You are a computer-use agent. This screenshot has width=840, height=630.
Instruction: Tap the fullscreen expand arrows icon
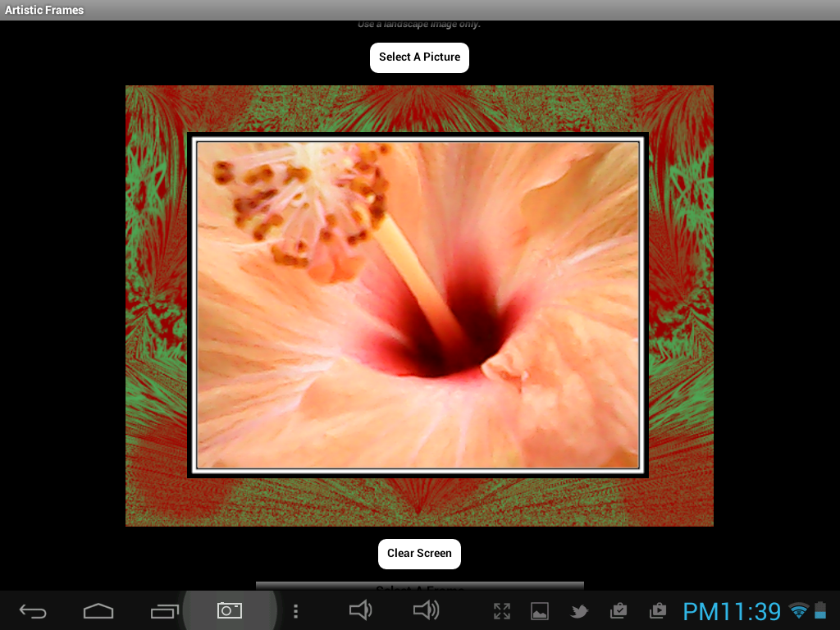point(502,611)
